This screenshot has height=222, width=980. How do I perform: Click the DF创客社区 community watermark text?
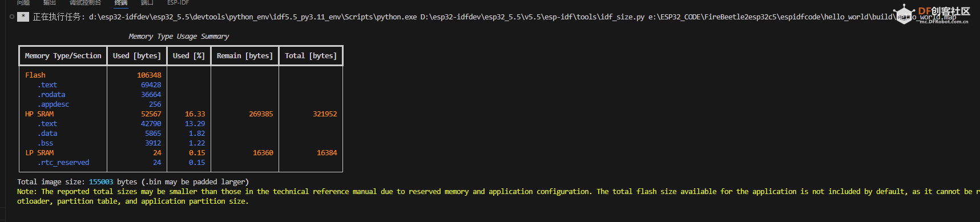[x=944, y=11]
